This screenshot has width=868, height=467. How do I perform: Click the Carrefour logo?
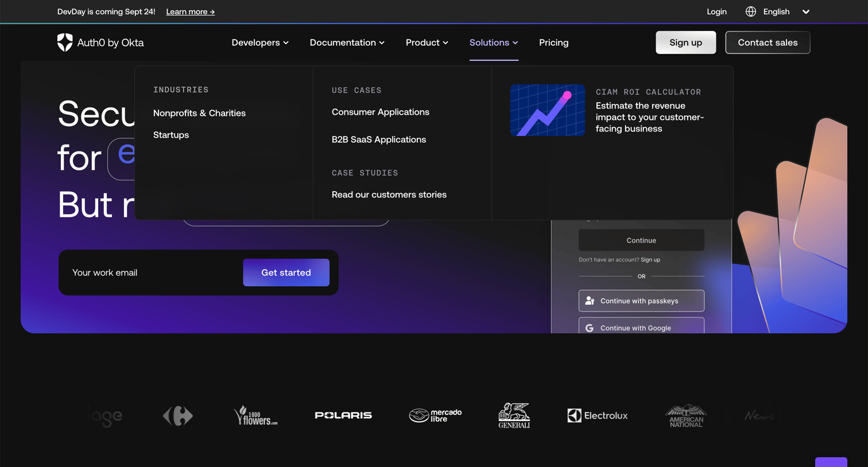point(178,415)
